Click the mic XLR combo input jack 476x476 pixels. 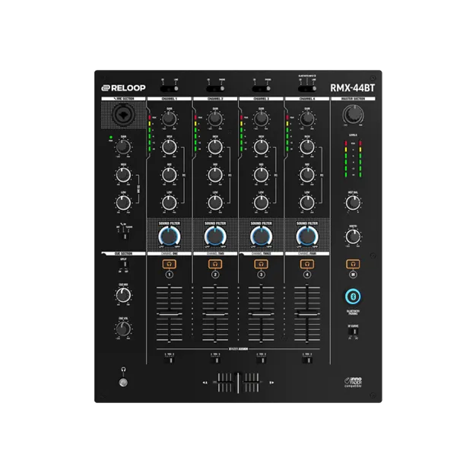click(123, 115)
